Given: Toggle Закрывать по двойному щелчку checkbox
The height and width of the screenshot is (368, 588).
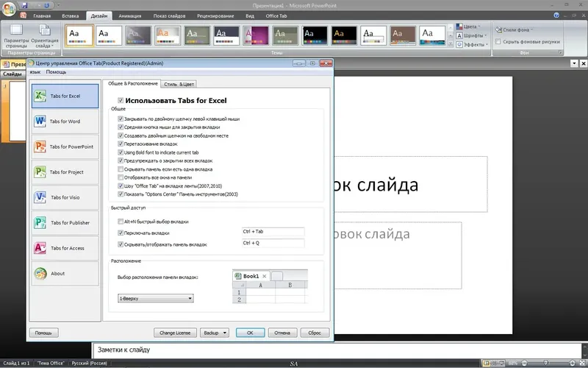Looking at the screenshot, I should (x=121, y=118).
